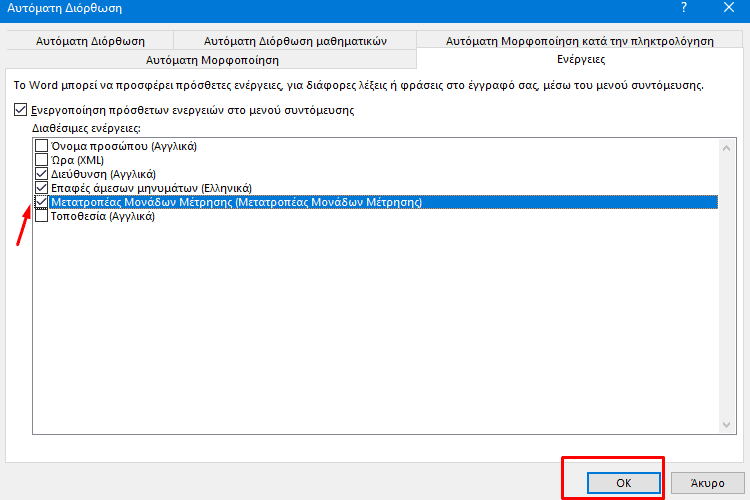This screenshot has width=750, height=500.
Task: Select the Ενέργειες tab
Action: pyautogui.click(x=581, y=59)
